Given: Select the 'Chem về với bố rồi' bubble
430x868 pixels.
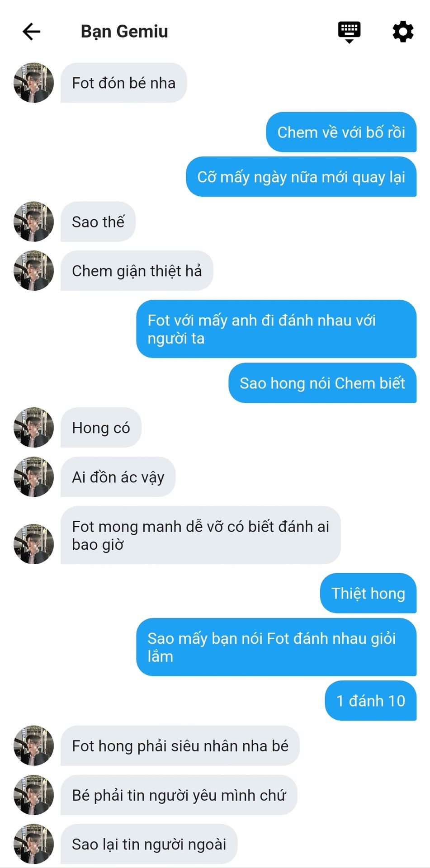Looking at the screenshot, I should [341, 132].
